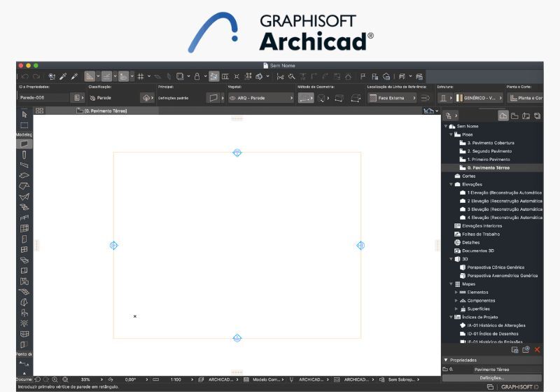560x392 pixels.
Task: Toggle the Suspend Groups icon in the toolbar
Action: pyautogui.click(x=248, y=76)
